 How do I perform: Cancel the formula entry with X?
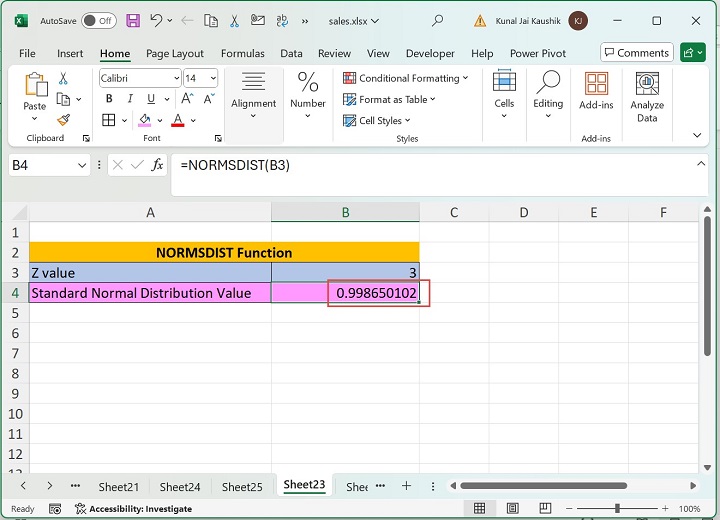(x=118, y=165)
